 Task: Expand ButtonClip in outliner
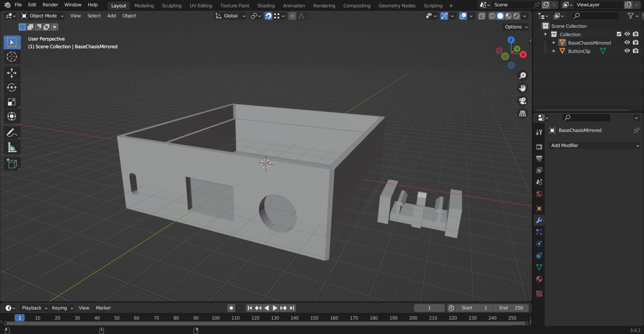(554, 51)
